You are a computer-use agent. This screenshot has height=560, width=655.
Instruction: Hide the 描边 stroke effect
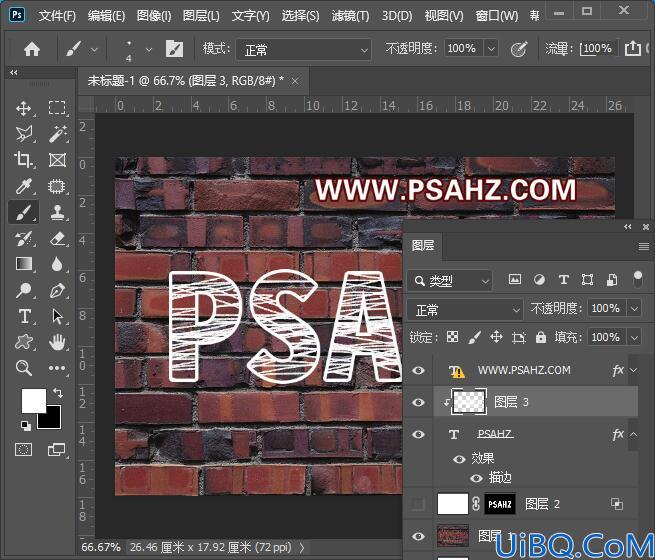click(x=476, y=478)
